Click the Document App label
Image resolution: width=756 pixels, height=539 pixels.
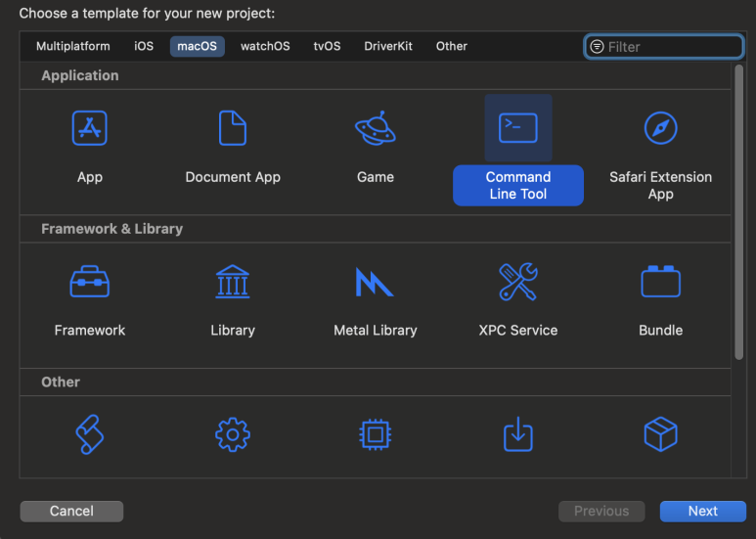coord(233,177)
